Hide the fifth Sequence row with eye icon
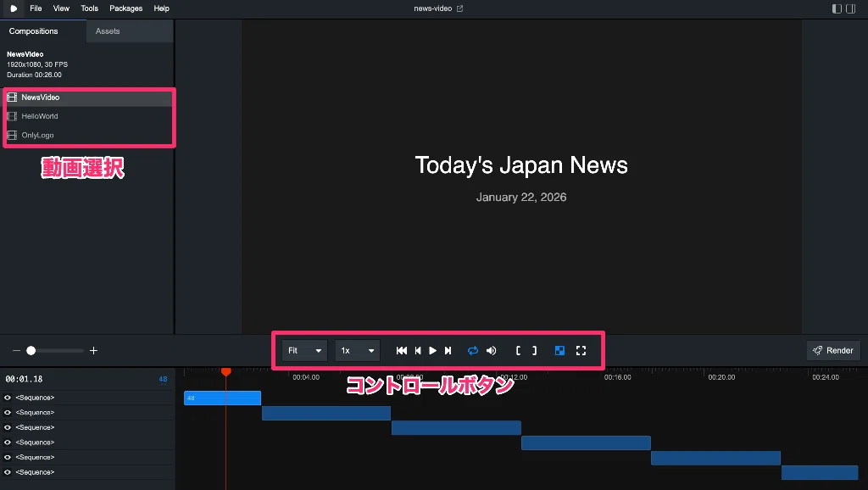Screen dimensions: 868x490 (x=7, y=457)
